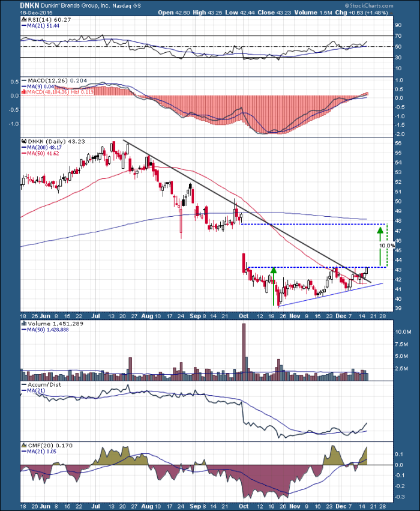Click the 39 label on the price axis
This screenshot has width=420, height=511.
point(398,308)
